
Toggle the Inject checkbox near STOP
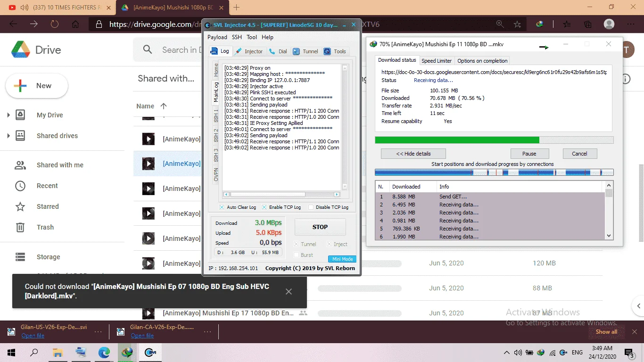[329, 244]
